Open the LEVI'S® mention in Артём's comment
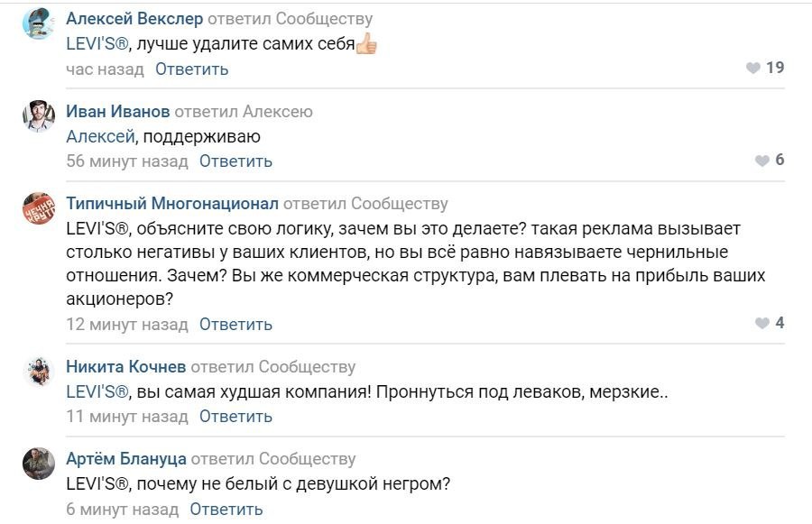 pyautogui.click(x=97, y=484)
